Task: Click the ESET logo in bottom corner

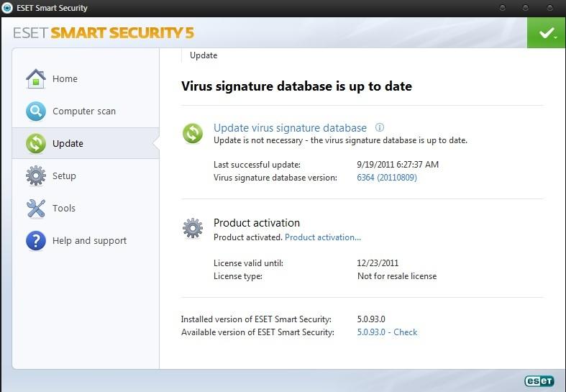Action: click(538, 380)
